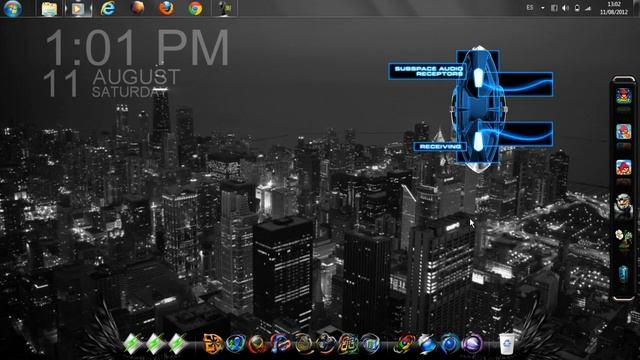Open the pinned app after Chrome in the taskbar
The width and height of the screenshot is (640, 360).
(x=225, y=9)
